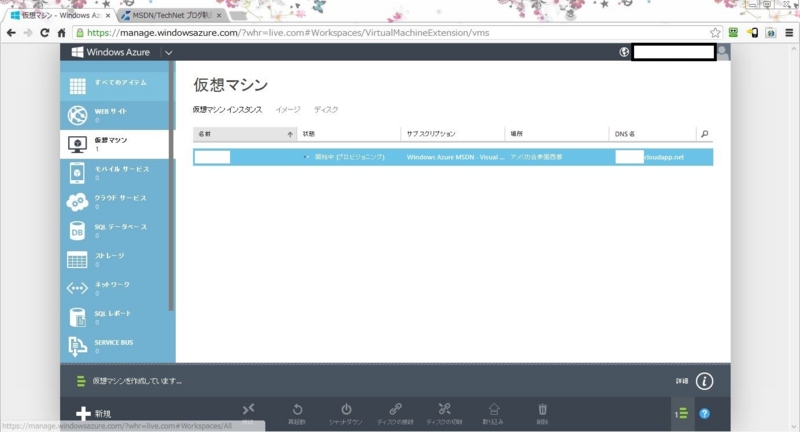Click sidebar vertical scrollbar

[x=171, y=186]
